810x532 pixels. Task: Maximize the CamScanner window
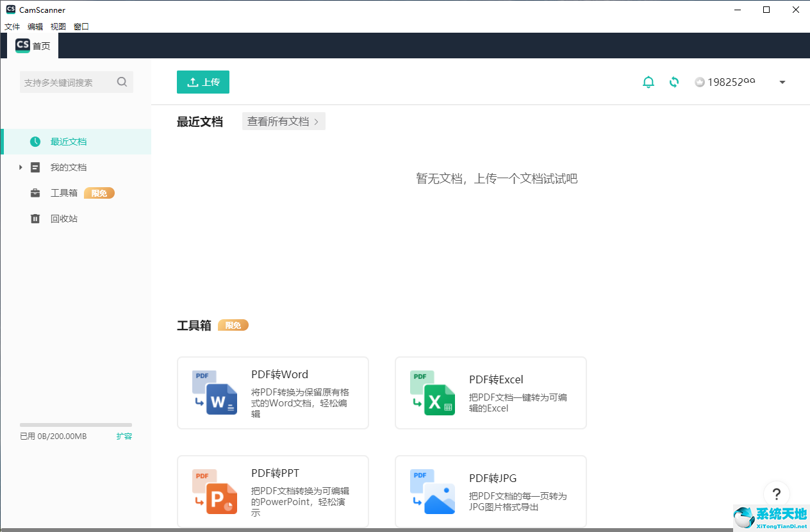(766, 10)
